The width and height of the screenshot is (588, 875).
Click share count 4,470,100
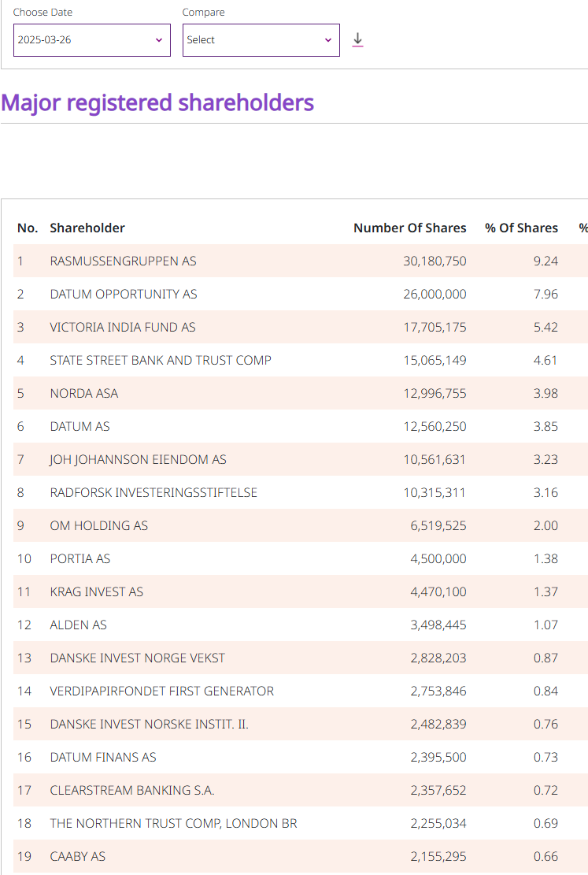coord(438,591)
